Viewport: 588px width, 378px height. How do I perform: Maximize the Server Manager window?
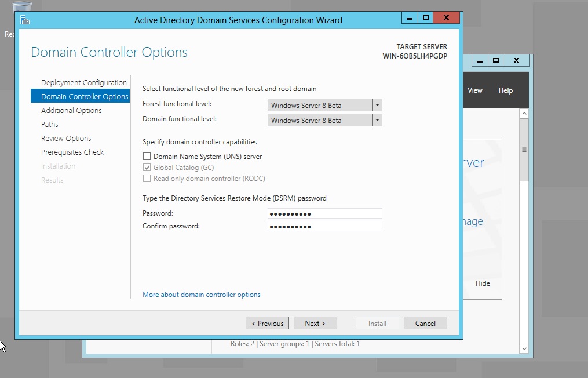coord(495,60)
